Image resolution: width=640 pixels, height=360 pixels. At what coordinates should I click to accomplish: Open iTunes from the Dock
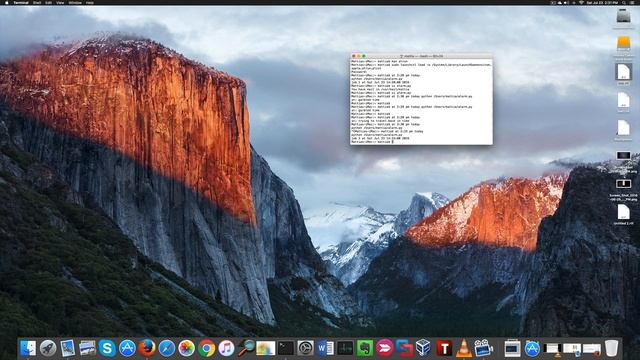(226, 348)
